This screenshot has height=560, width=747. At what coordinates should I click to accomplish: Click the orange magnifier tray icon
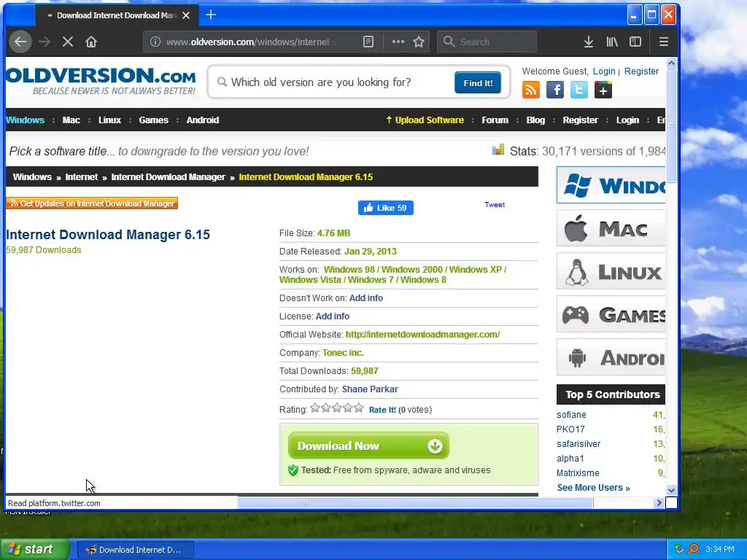pos(693,549)
